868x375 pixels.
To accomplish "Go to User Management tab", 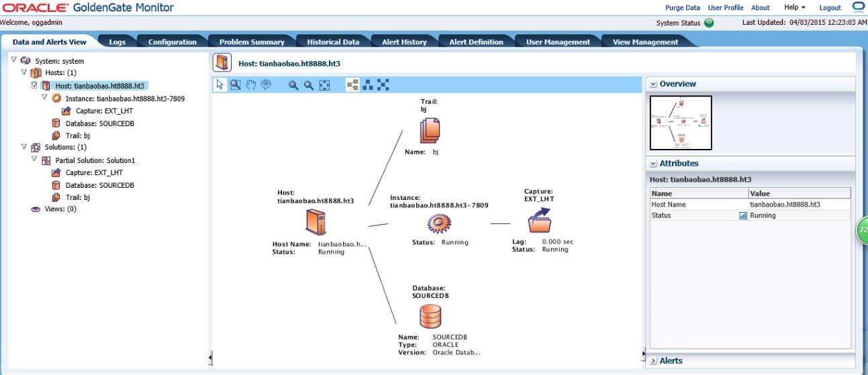I will tap(558, 42).
